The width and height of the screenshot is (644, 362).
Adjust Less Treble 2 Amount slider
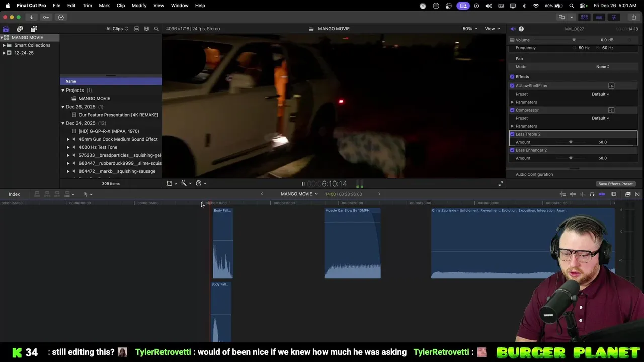(x=571, y=142)
